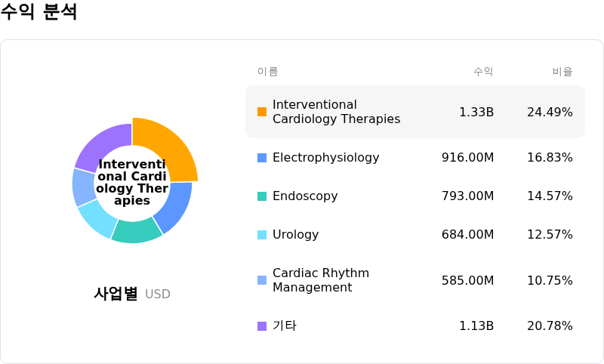Click the 사업별 chart caption
The image size is (604, 364).
point(116,294)
